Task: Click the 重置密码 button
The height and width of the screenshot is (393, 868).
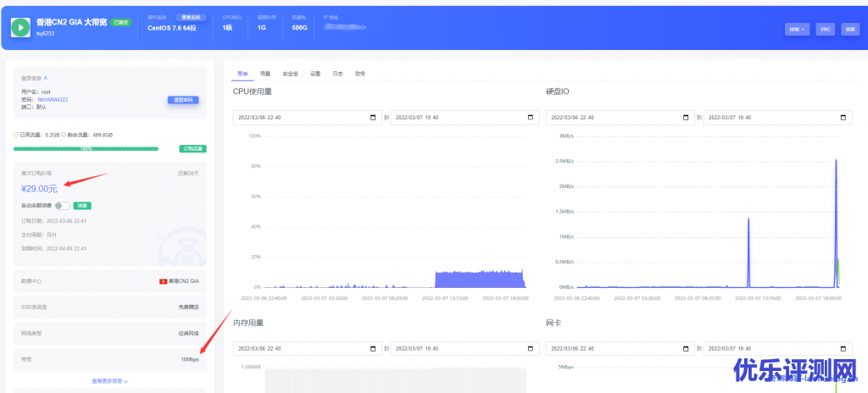Action: click(183, 99)
